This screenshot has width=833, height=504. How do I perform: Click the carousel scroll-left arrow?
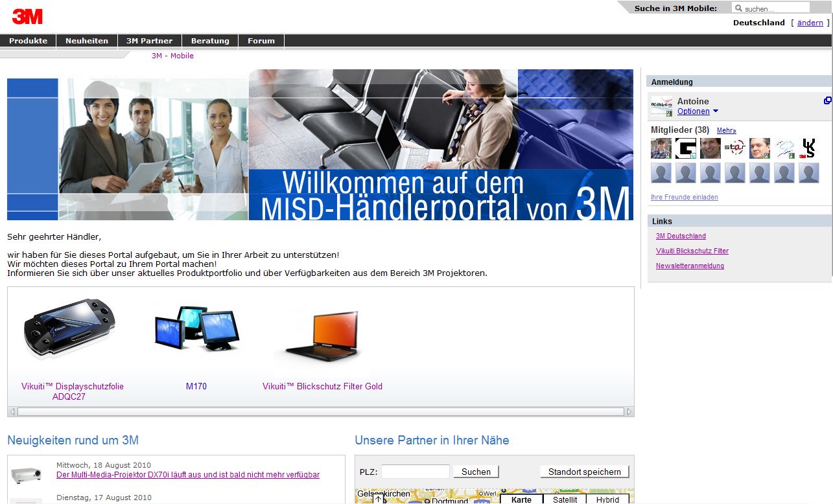pyautogui.click(x=12, y=411)
